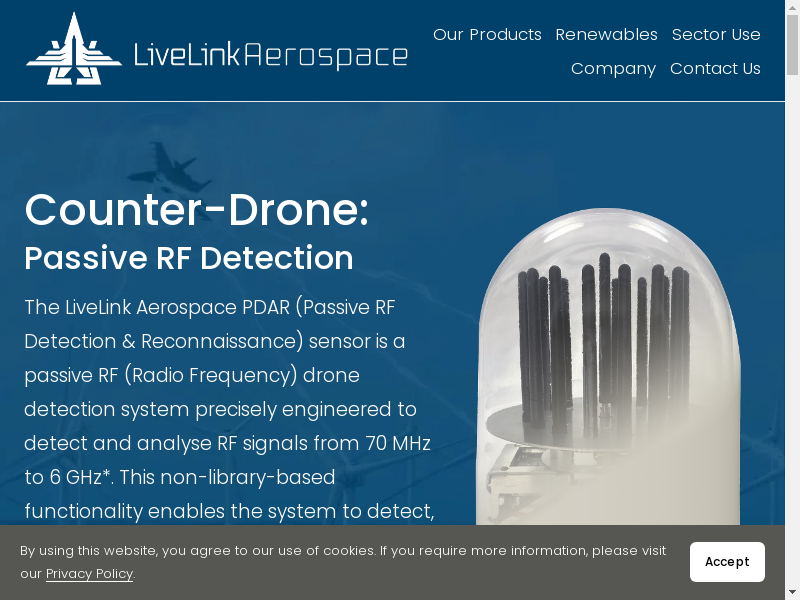Open the Privacy Policy link
Image resolution: width=800 pixels, height=600 pixels.
point(89,574)
